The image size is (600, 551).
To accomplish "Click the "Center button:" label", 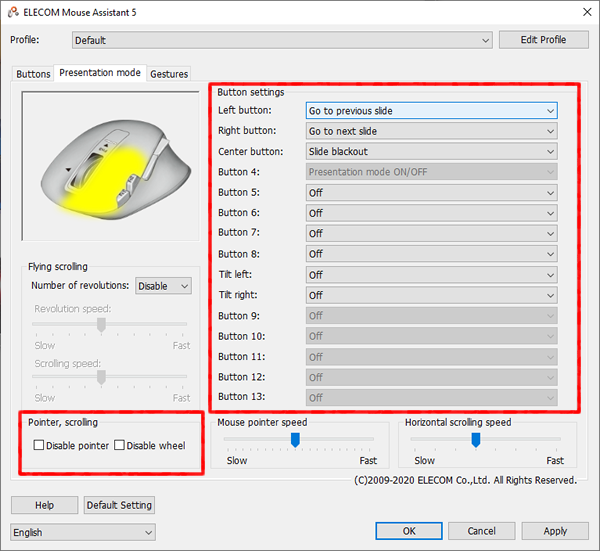I will 251,152.
